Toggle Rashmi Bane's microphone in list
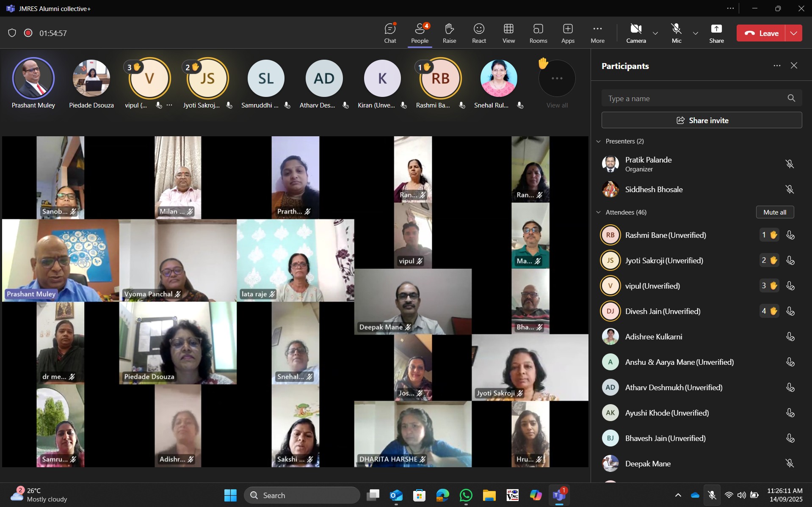 pyautogui.click(x=790, y=235)
